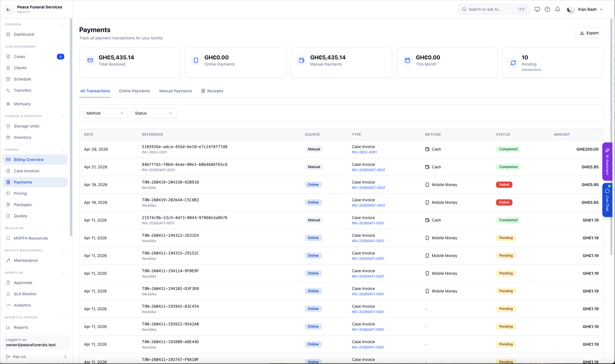Click the Peace Funeral Services logo
Screen dimensions: 615x364
(9, 9)
